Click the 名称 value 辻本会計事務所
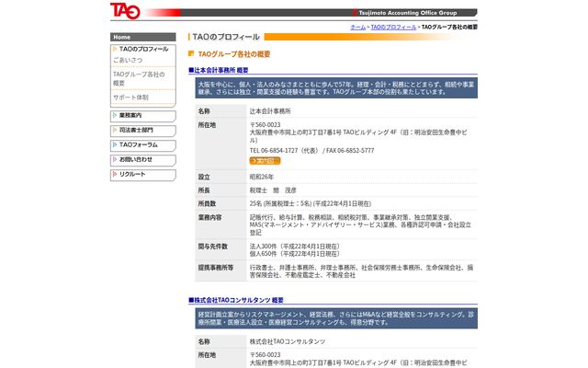Image resolution: width=588 pixels, height=368 pixels. [270, 111]
